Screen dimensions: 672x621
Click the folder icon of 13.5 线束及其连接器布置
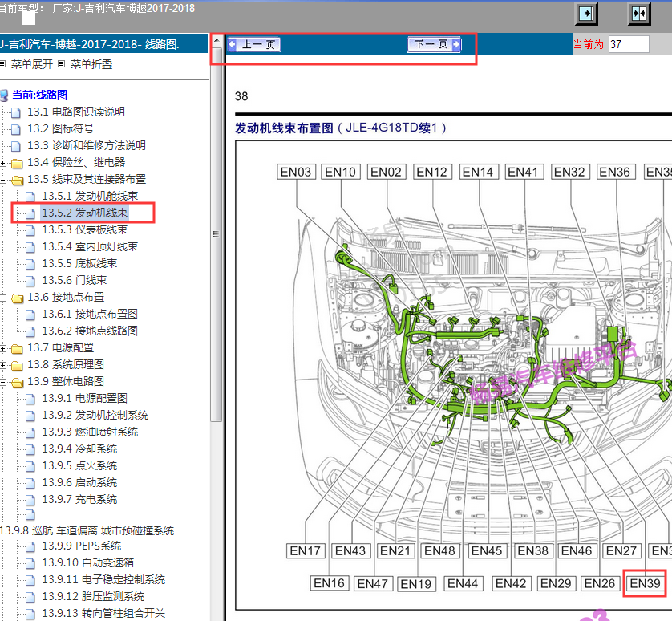(17, 181)
